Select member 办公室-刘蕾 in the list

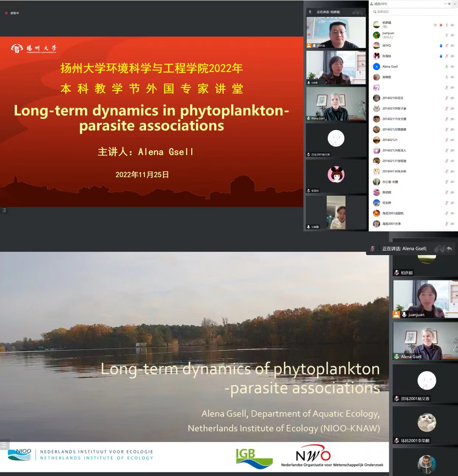390,182
